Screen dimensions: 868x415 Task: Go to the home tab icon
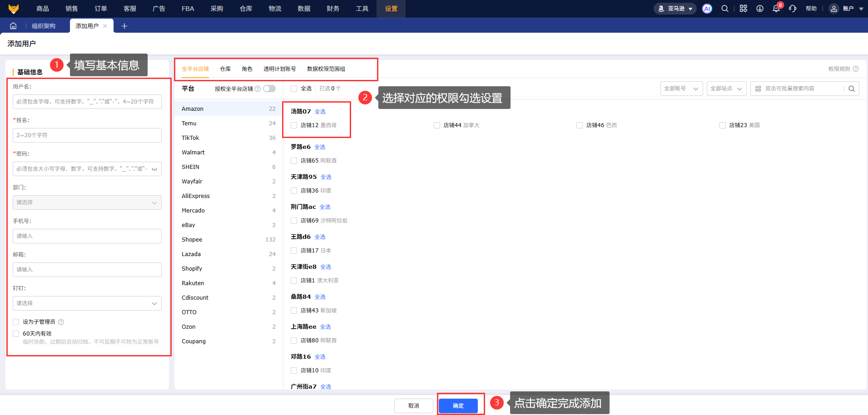tap(13, 26)
